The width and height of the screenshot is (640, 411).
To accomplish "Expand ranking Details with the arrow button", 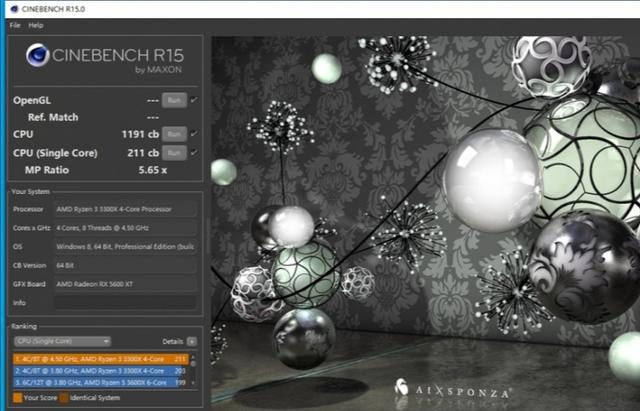I will pyautogui.click(x=192, y=341).
